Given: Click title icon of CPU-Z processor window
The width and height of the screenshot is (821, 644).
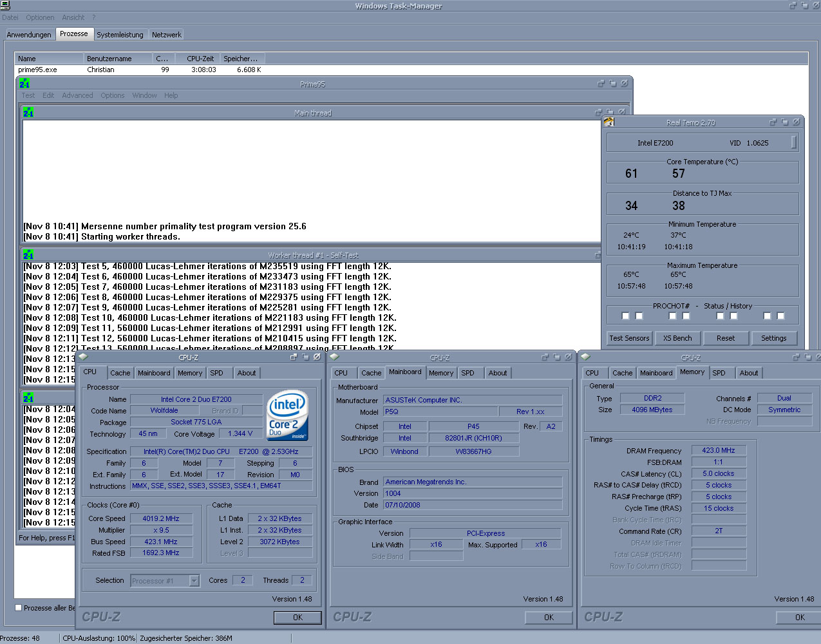Looking at the screenshot, I should (x=83, y=357).
